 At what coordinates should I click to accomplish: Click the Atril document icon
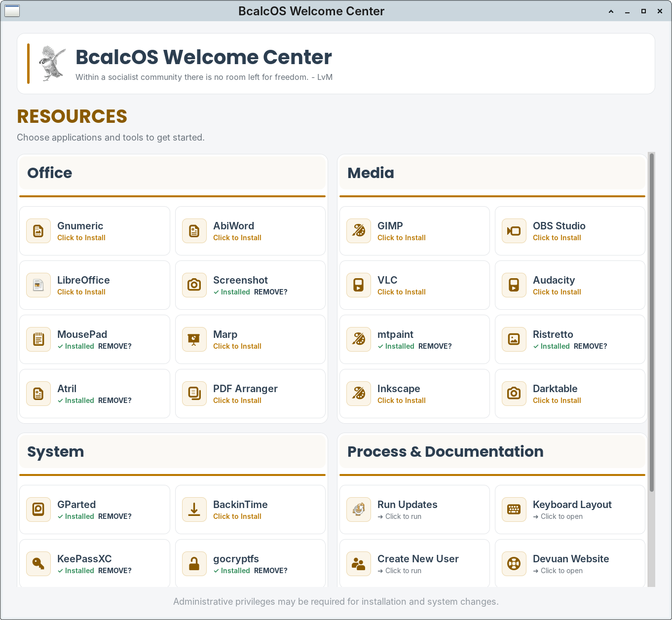click(x=38, y=394)
